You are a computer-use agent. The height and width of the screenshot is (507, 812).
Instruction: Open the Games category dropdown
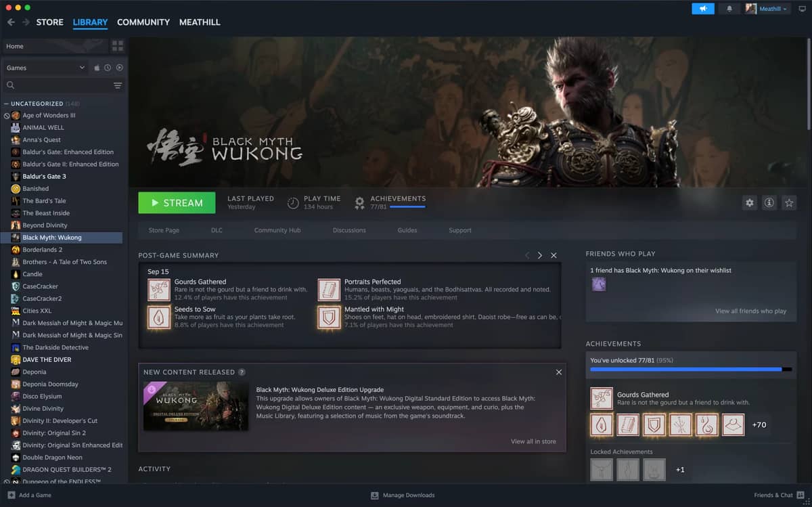pos(45,68)
